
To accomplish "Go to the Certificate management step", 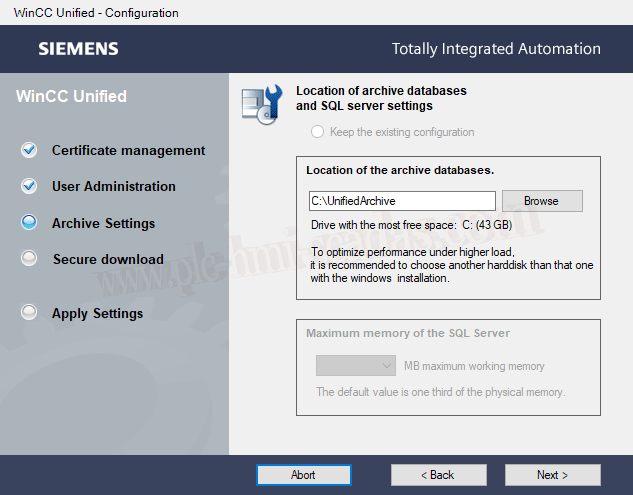I will tap(128, 150).
